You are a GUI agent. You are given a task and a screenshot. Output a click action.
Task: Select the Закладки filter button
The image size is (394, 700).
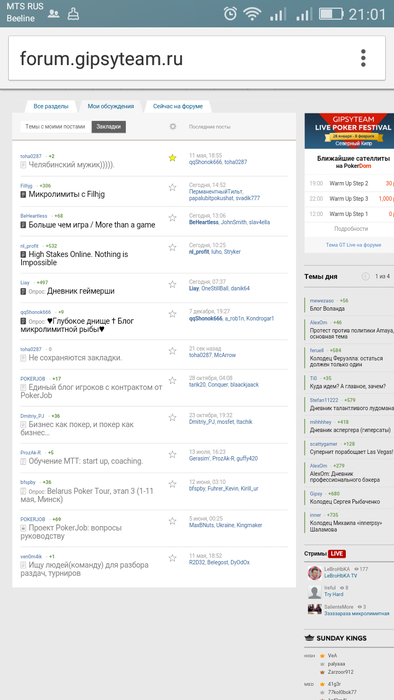coord(108,127)
